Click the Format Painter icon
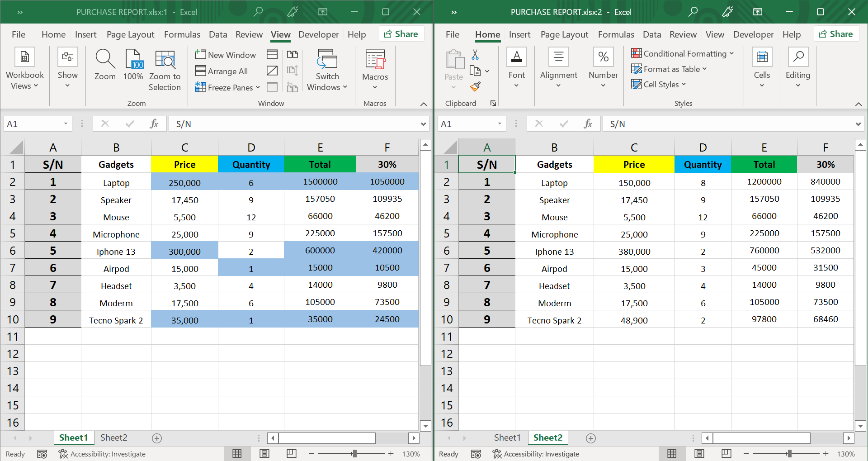This screenshot has height=461, width=868. pyautogui.click(x=475, y=86)
